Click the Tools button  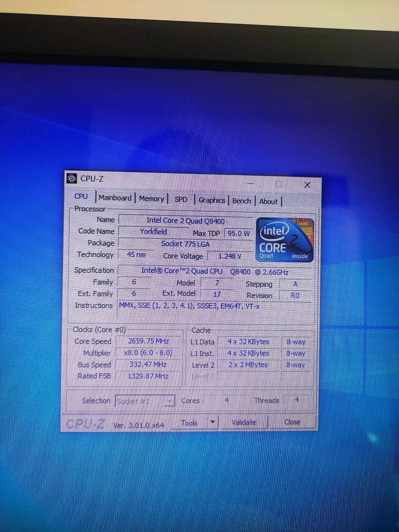189,423
